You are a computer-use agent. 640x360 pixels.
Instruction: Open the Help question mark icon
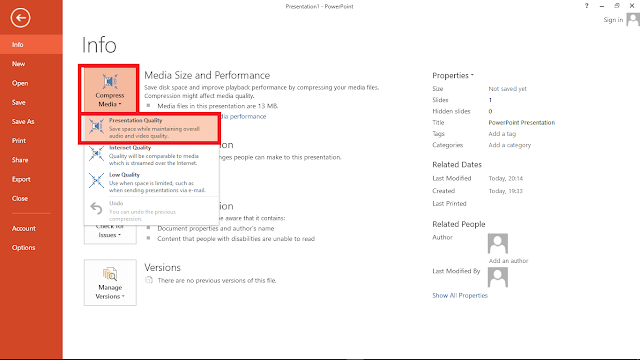click(x=587, y=6)
